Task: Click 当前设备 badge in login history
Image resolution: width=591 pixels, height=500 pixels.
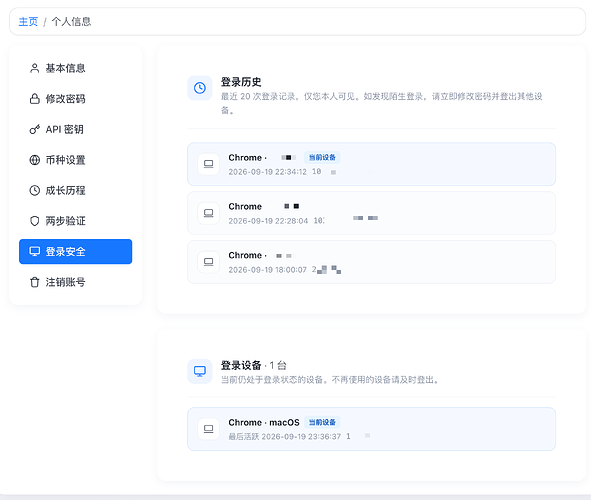Action: tap(322, 157)
